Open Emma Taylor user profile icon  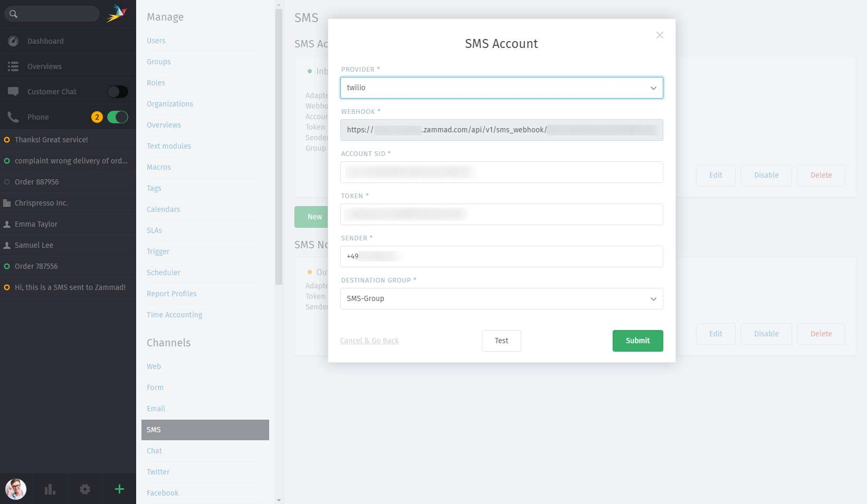7,224
